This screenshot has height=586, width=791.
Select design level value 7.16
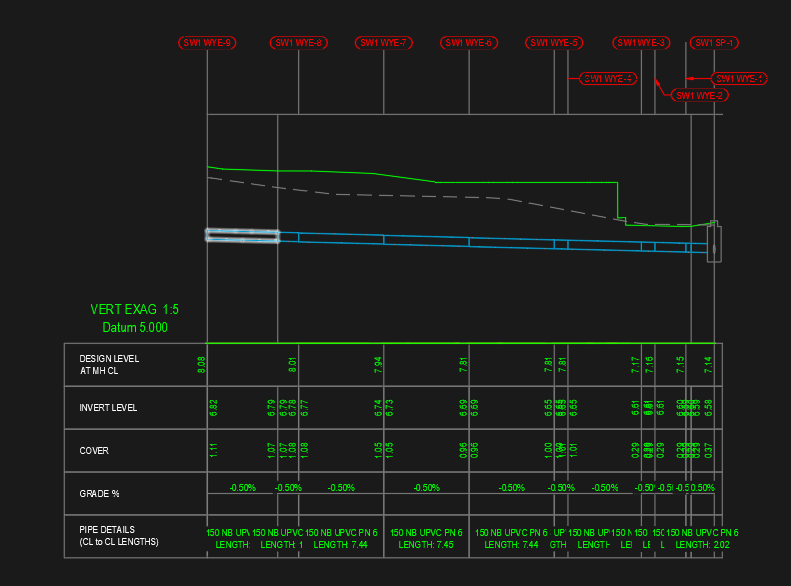pyautogui.click(x=649, y=365)
